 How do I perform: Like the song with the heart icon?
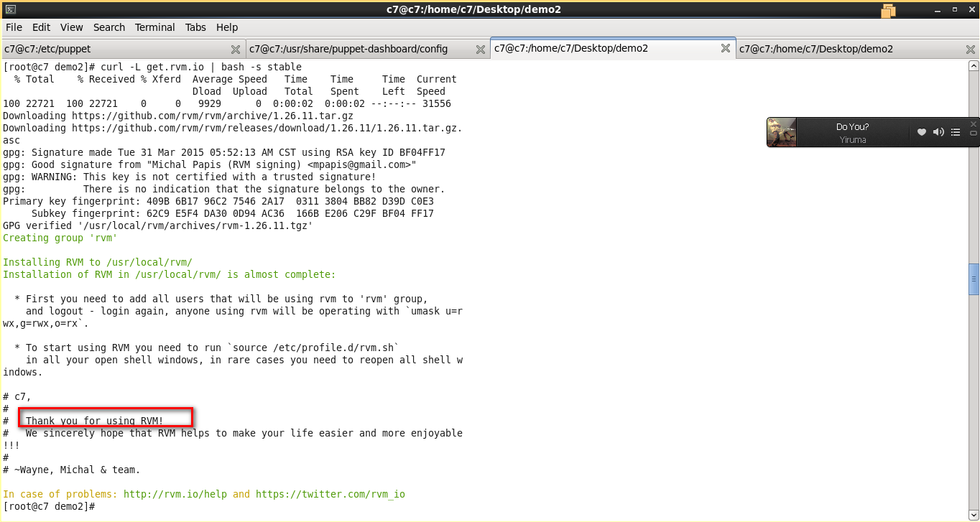click(922, 132)
